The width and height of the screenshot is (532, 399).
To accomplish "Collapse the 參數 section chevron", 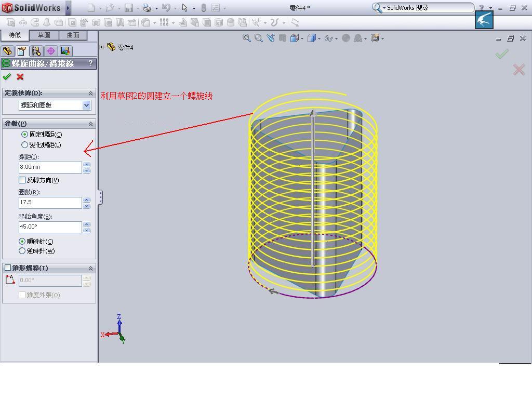I will click(x=90, y=124).
